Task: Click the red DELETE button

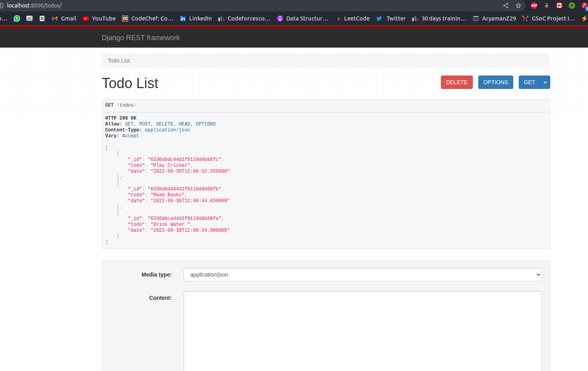Action: (x=457, y=82)
